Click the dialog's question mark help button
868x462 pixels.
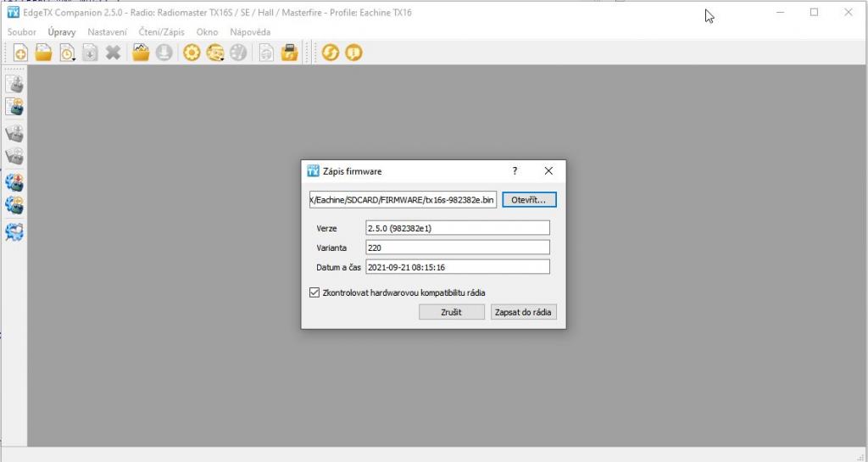[515, 170]
